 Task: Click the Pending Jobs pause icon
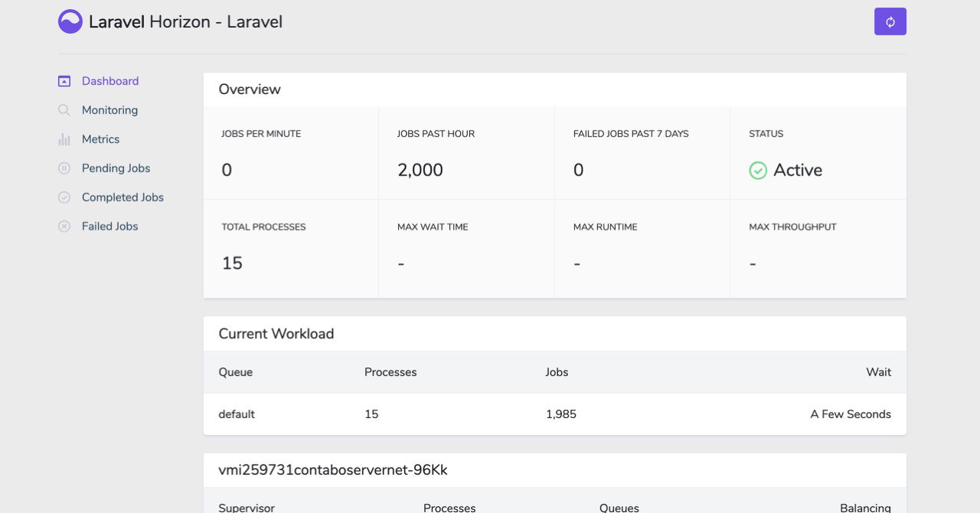click(64, 168)
